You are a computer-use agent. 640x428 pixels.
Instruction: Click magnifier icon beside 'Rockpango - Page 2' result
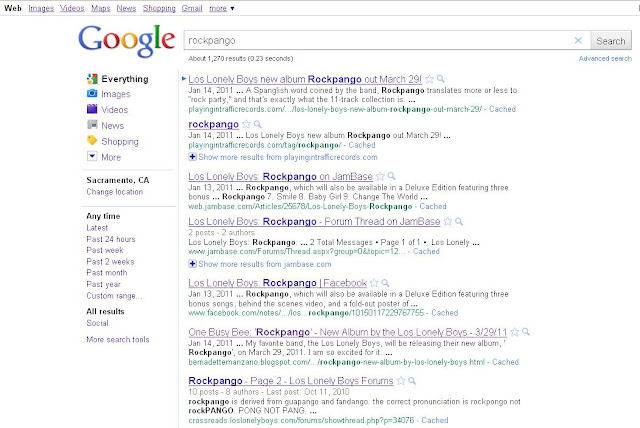pos(412,380)
